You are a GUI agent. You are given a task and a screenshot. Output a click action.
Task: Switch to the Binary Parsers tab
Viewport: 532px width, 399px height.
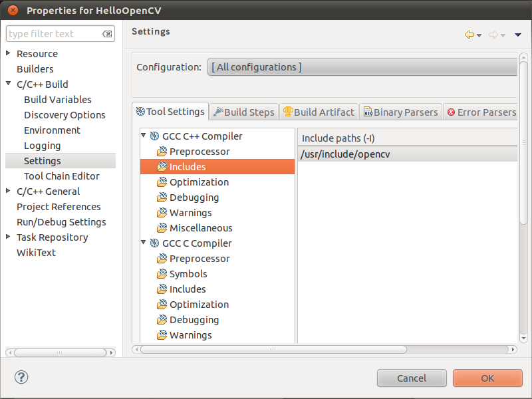point(401,112)
